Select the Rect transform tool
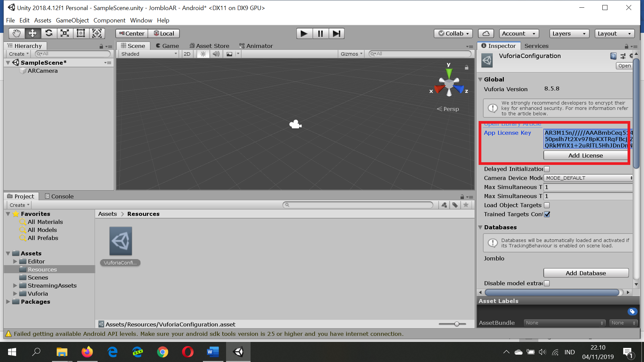644x362 pixels. [81, 33]
